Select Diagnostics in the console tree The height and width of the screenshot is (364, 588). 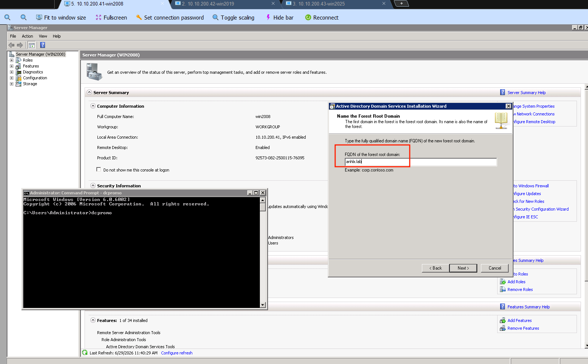point(33,72)
